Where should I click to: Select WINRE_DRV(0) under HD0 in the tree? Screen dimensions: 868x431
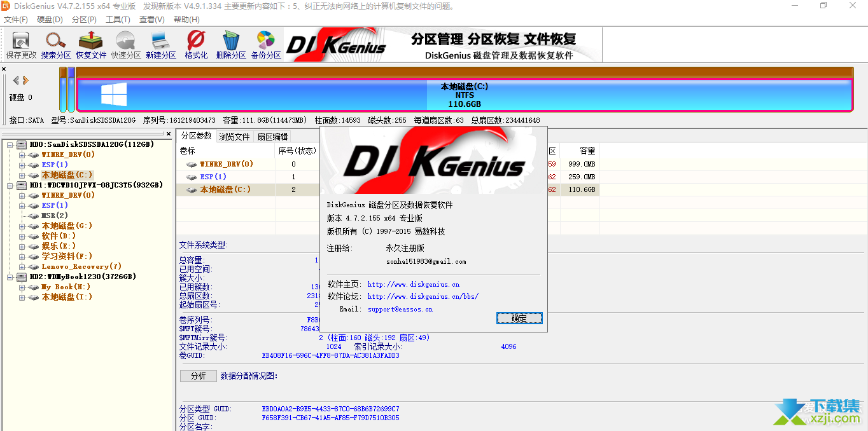[x=68, y=154]
